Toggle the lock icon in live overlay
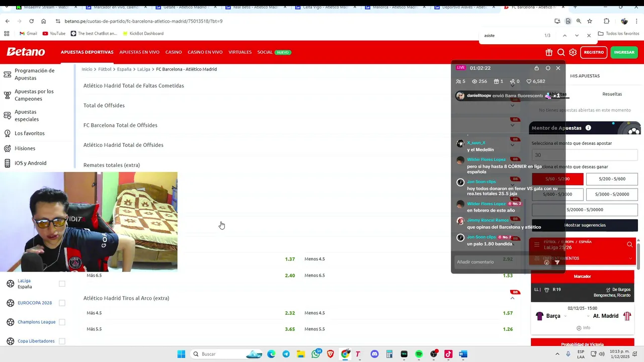 coord(536,68)
